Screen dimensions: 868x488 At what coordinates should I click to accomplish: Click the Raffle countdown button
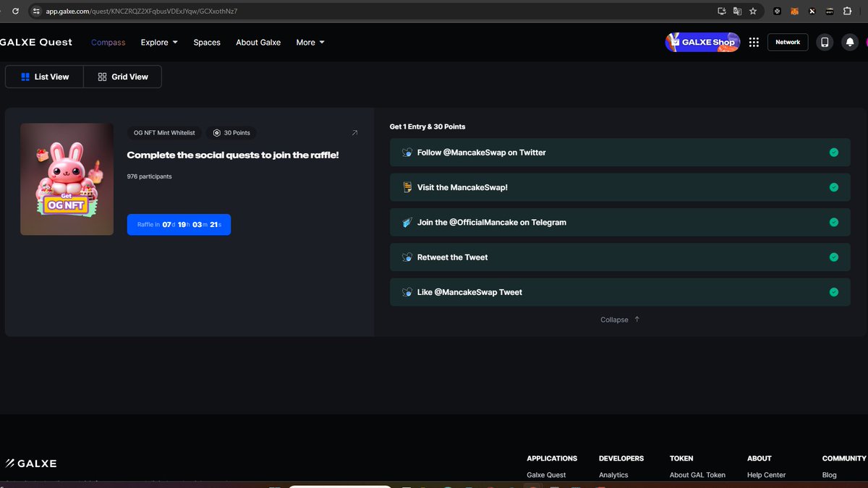coord(179,224)
